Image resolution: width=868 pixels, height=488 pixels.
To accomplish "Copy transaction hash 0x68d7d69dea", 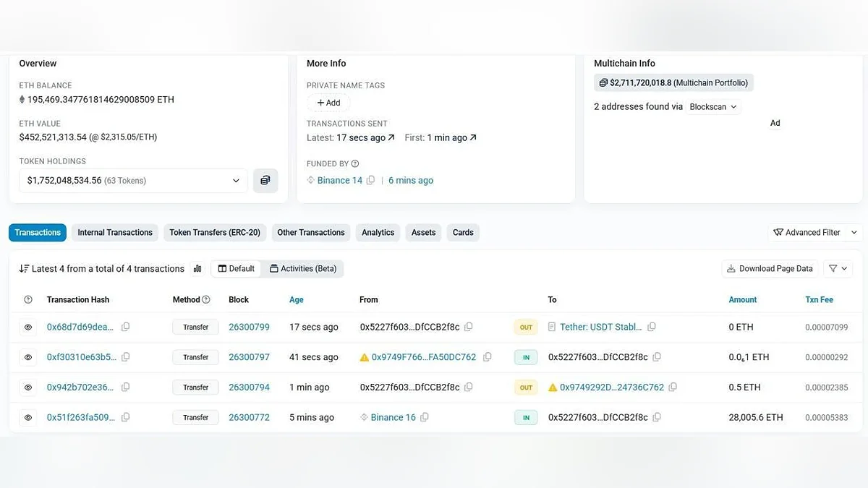I will click(x=126, y=328).
